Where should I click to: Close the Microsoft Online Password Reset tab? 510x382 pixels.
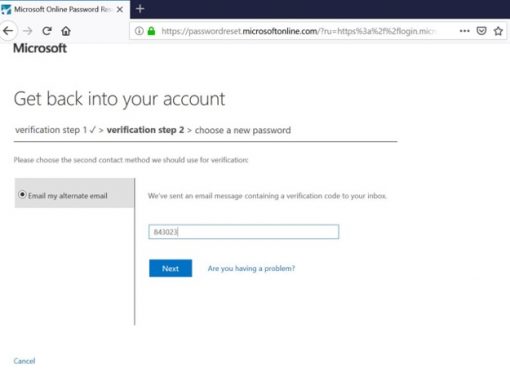120,9
